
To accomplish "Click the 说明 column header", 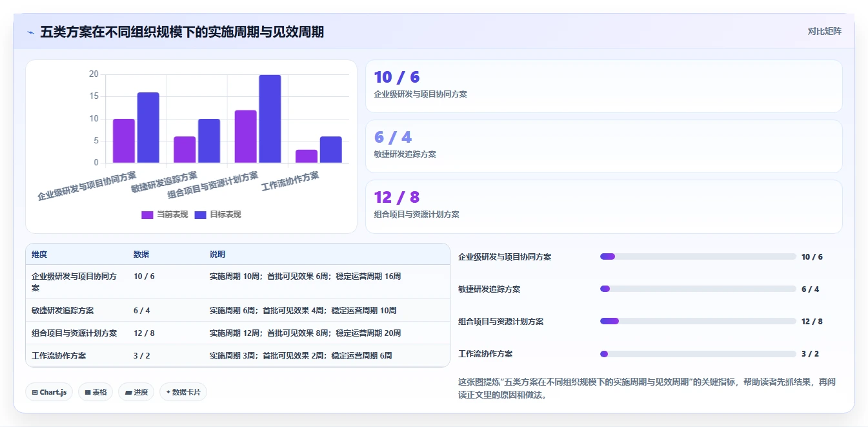I will pos(217,255).
